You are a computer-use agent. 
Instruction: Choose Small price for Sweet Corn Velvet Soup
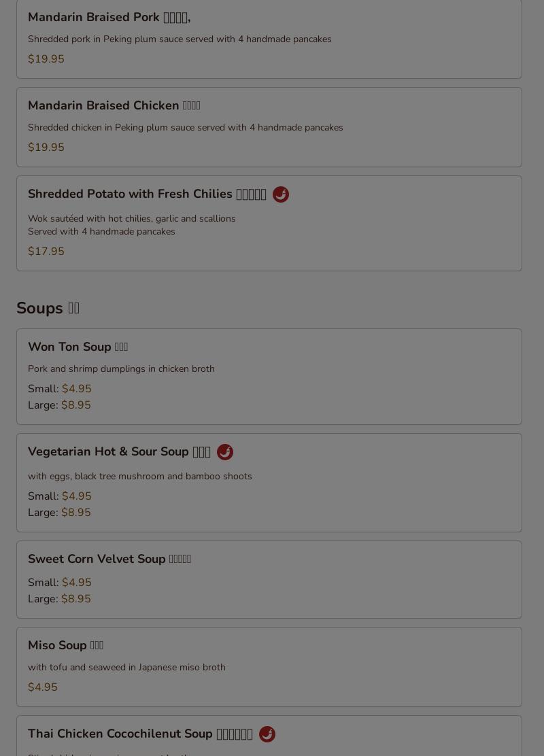[x=76, y=583]
